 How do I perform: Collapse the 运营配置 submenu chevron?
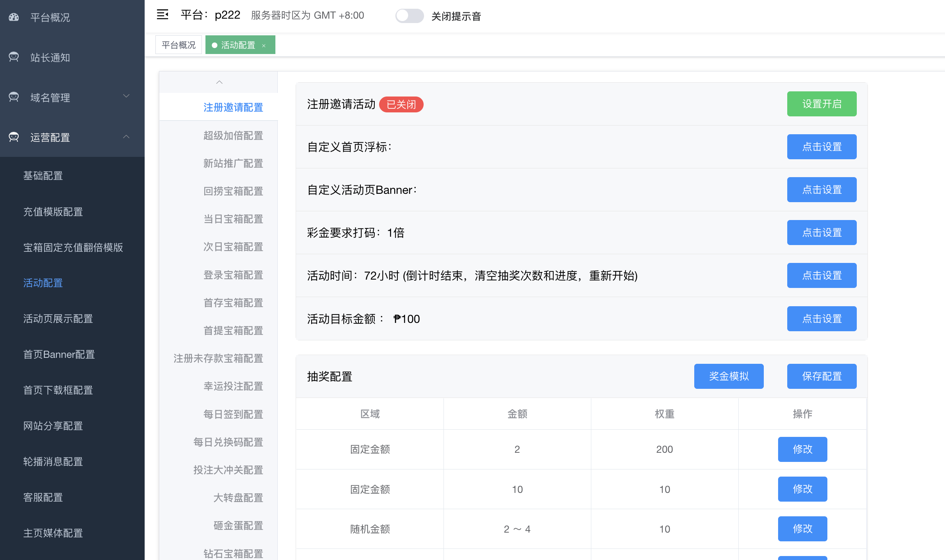point(126,137)
